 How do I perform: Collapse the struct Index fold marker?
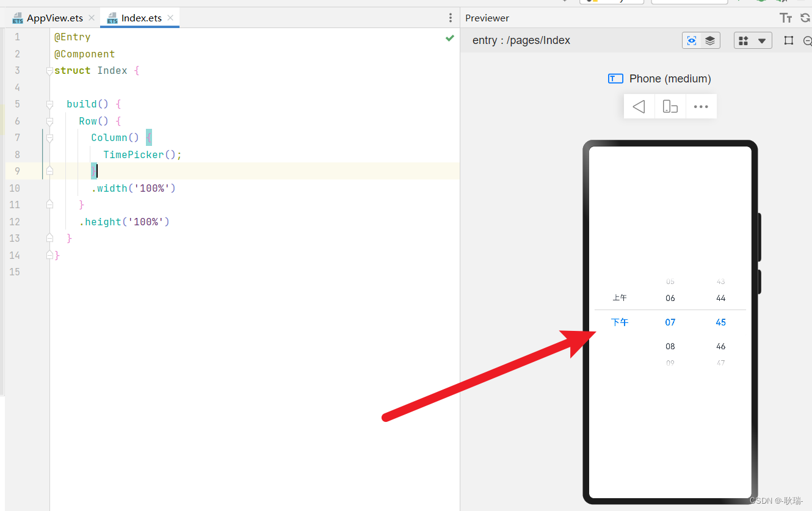pyautogui.click(x=50, y=71)
